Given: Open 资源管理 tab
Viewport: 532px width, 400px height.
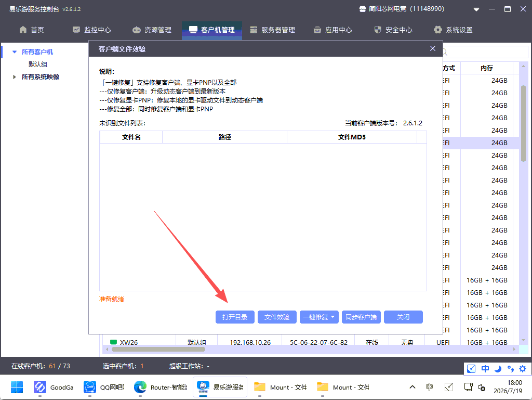Looking at the screenshot, I should coord(152,30).
